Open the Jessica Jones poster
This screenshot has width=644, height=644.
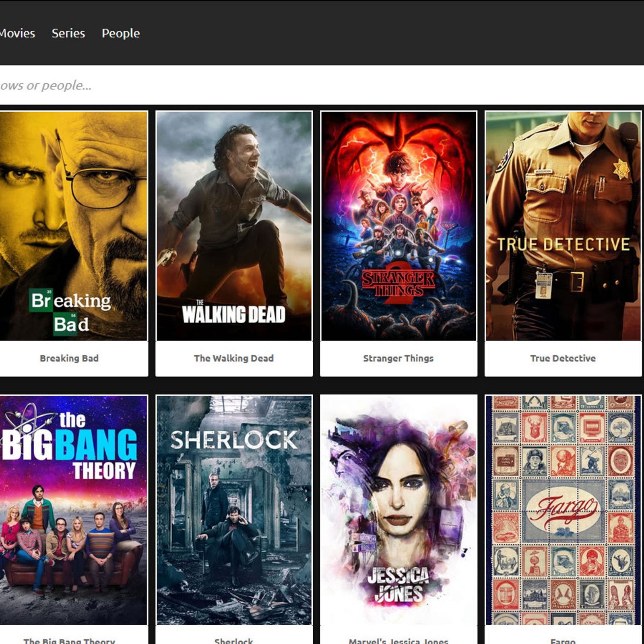click(x=398, y=510)
